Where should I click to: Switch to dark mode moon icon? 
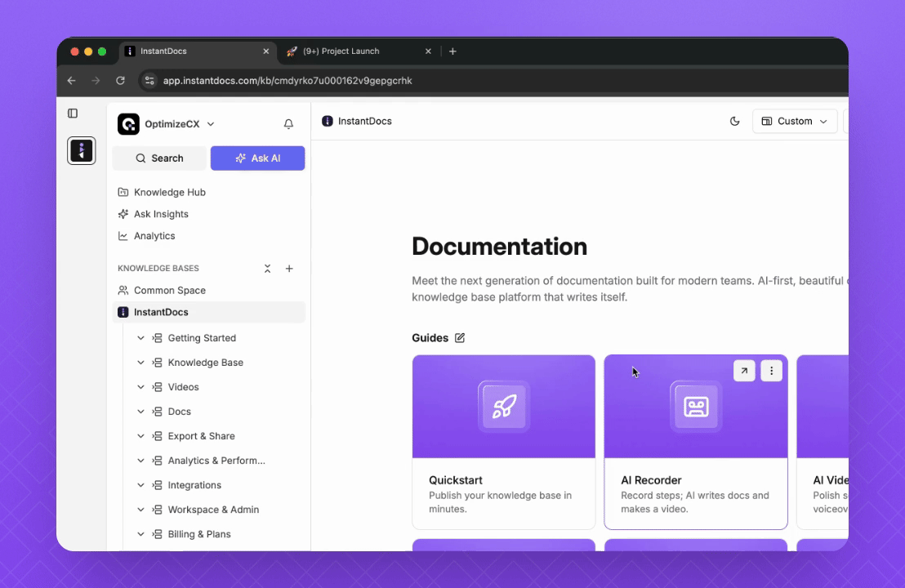(735, 121)
